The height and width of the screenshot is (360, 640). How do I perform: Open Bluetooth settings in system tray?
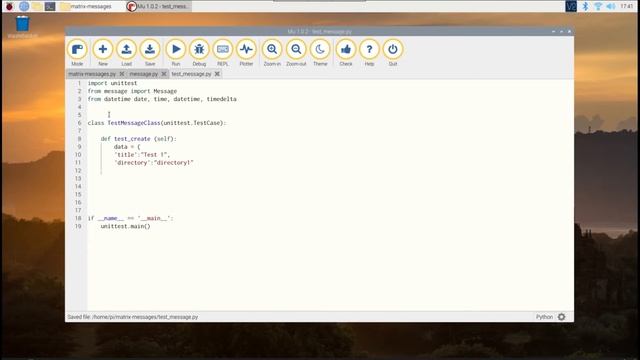[x=585, y=6]
